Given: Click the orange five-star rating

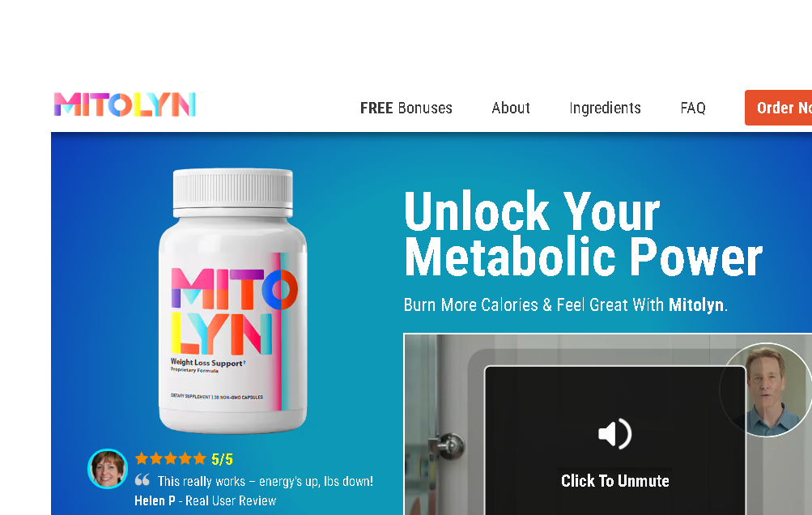Looking at the screenshot, I should (170, 458).
